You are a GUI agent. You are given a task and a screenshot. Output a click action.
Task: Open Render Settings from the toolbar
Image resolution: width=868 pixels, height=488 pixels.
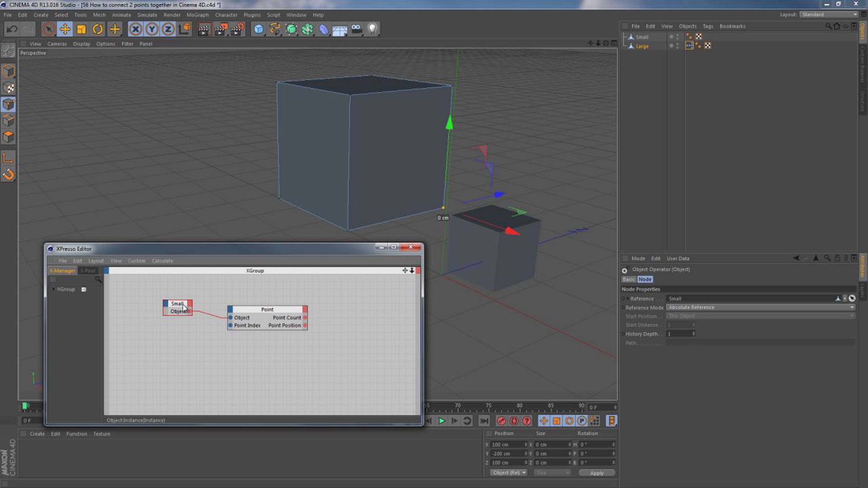click(x=237, y=29)
